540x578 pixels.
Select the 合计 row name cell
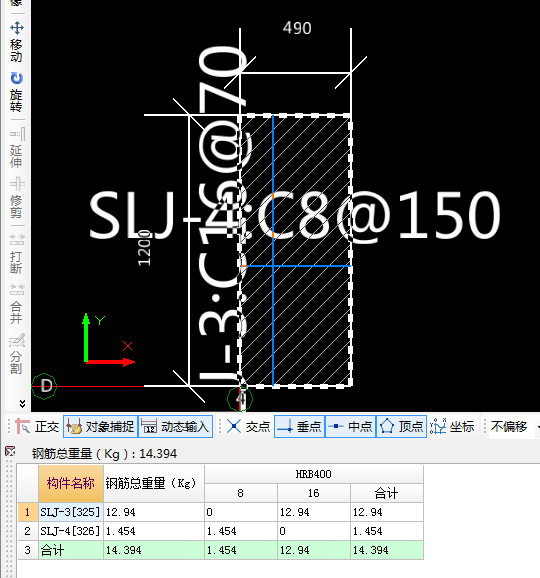click(x=71, y=550)
